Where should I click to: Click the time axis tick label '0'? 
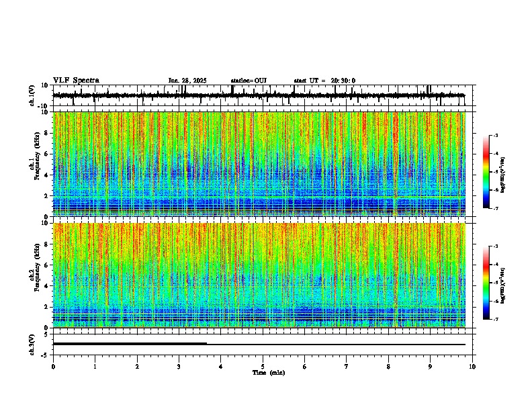click(x=53, y=367)
